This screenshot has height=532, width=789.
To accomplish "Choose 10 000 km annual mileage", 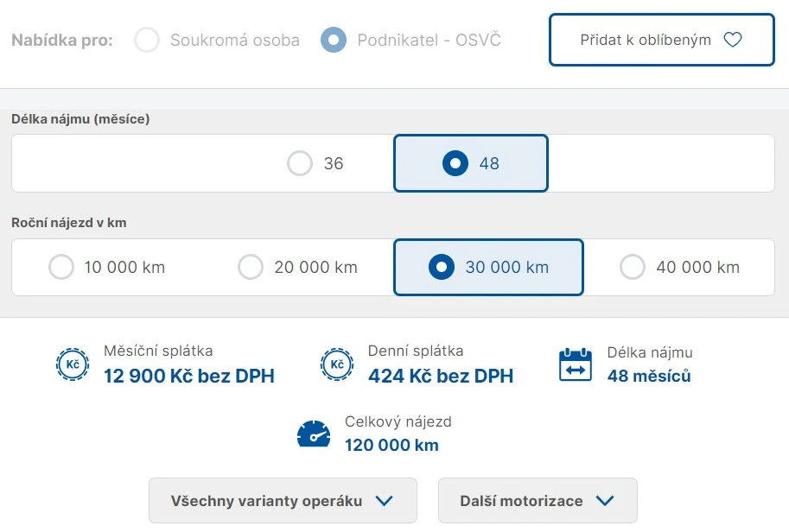I will pos(106,267).
